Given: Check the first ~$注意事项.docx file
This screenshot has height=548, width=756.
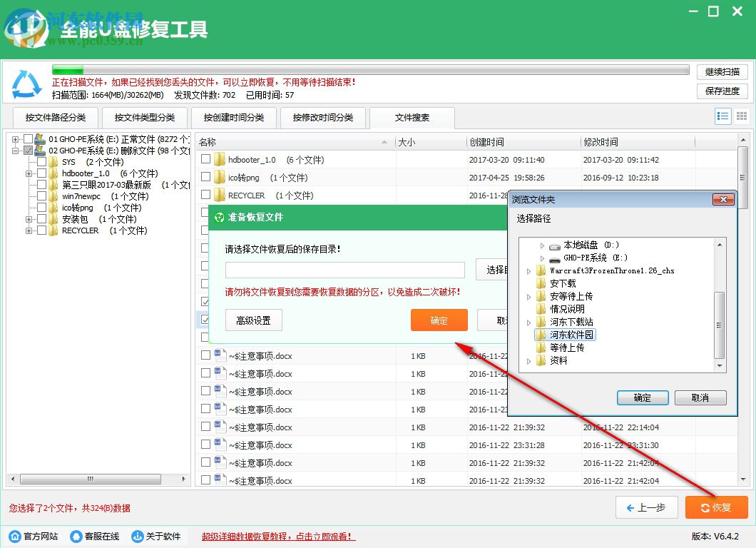Looking at the screenshot, I should 206,355.
